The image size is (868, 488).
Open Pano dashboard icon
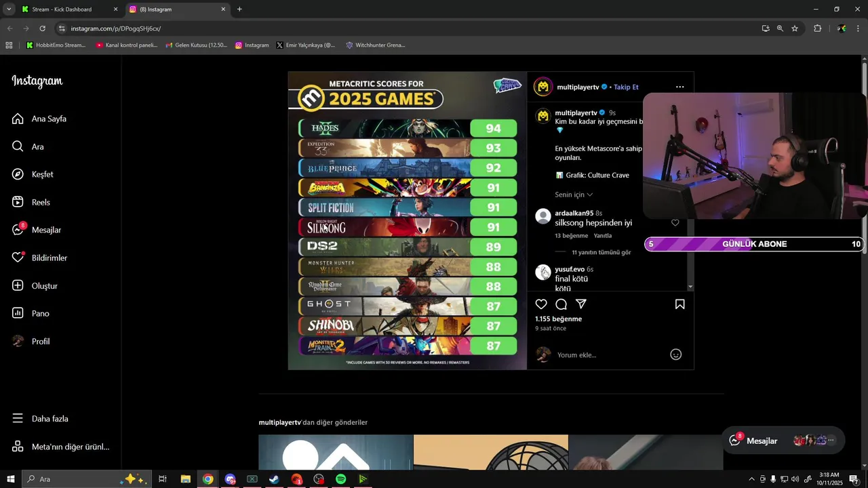coord(18,313)
